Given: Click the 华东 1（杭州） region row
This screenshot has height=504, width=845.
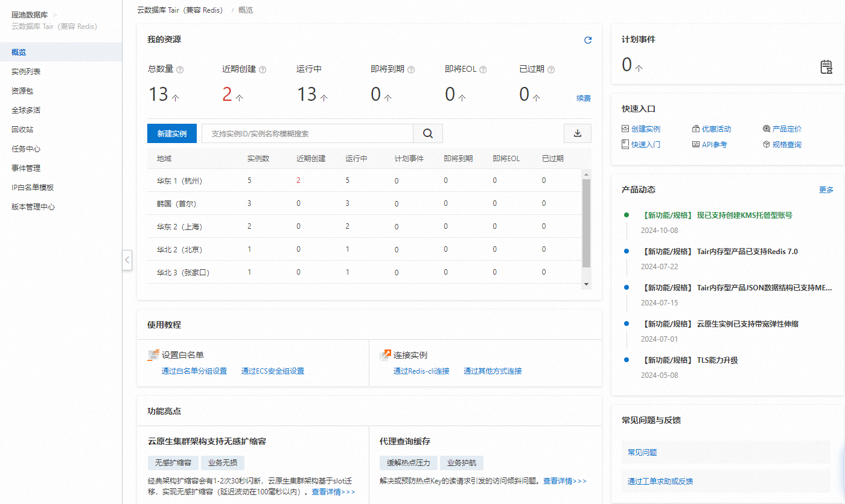Looking at the screenshot, I should 364,180.
